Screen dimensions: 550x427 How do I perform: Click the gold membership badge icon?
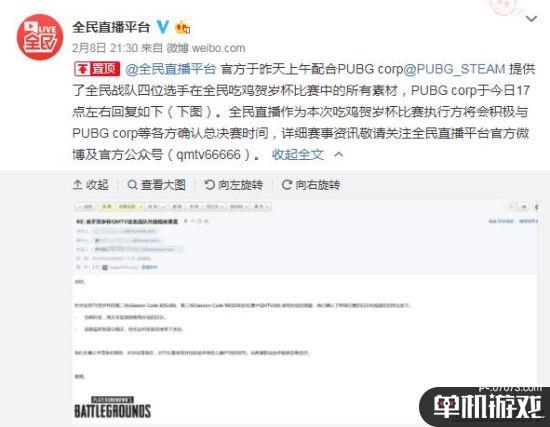click(182, 27)
